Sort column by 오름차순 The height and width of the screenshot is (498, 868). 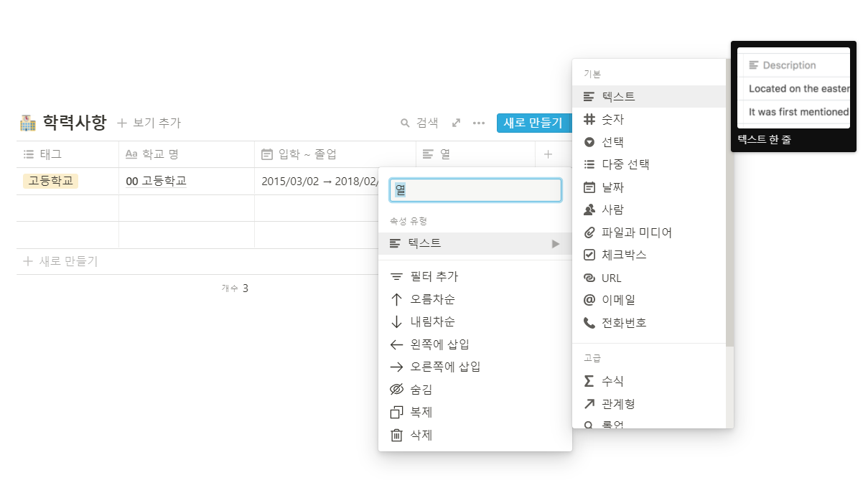click(475, 299)
